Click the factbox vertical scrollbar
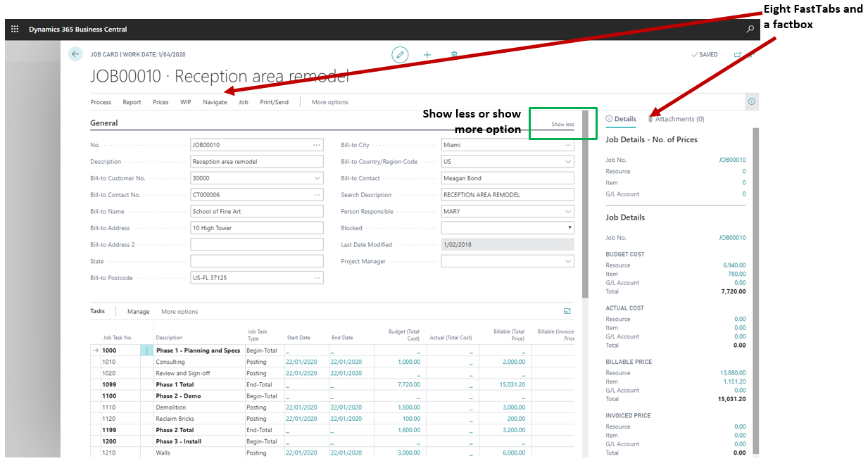Screen dimensions: 868x461 click(x=755, y=282)
